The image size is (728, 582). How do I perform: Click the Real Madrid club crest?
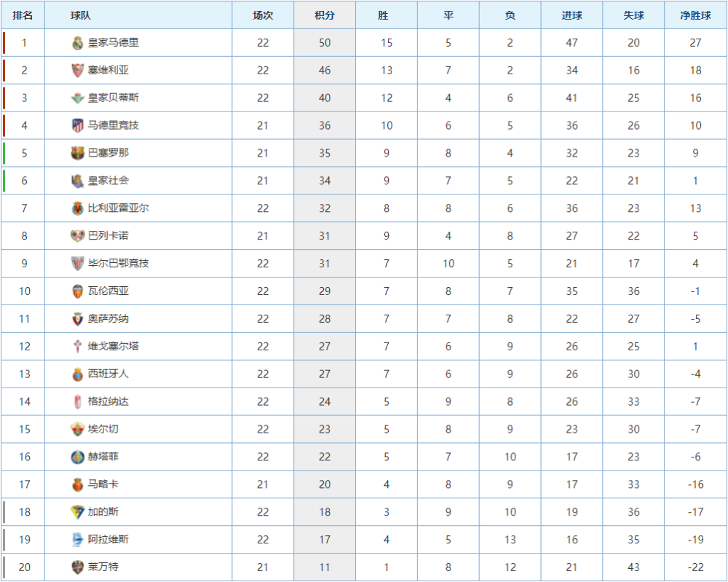coord(77,43)
